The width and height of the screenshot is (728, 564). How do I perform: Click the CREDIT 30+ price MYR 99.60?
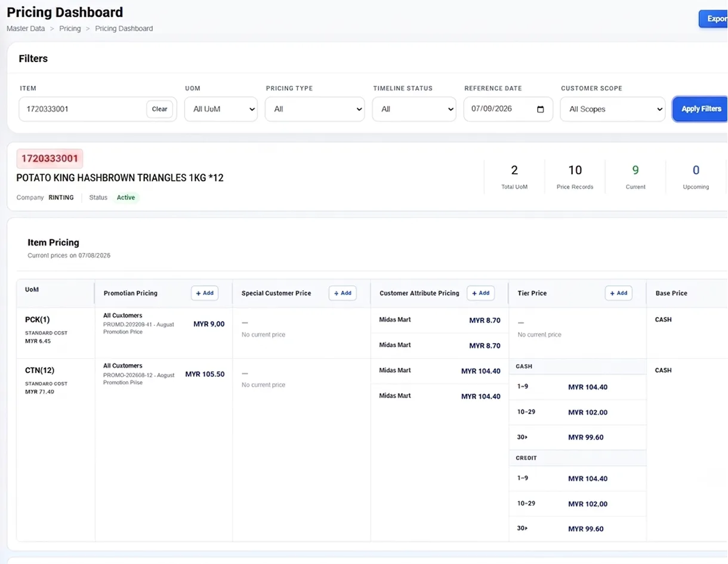(x=585, y=529)
